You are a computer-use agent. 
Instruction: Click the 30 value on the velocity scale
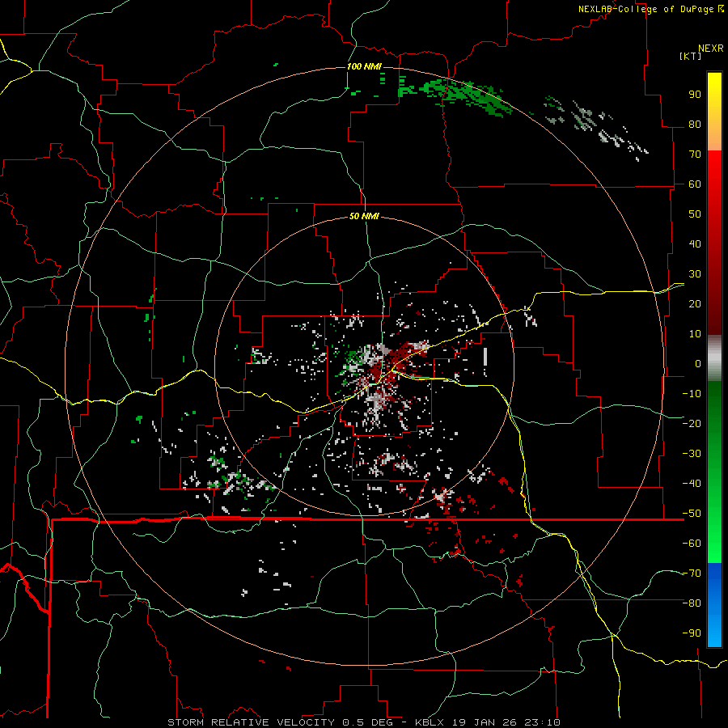pos(695,274)
